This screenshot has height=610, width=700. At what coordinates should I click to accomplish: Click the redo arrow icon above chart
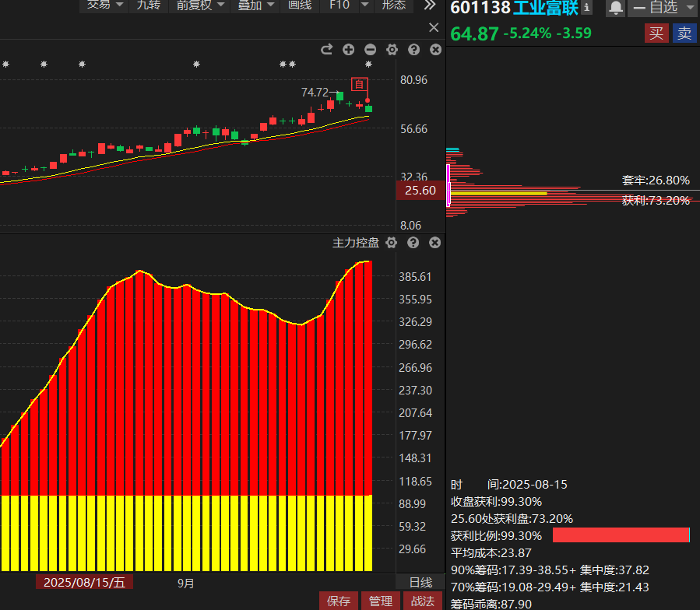[x=326, y=50]
